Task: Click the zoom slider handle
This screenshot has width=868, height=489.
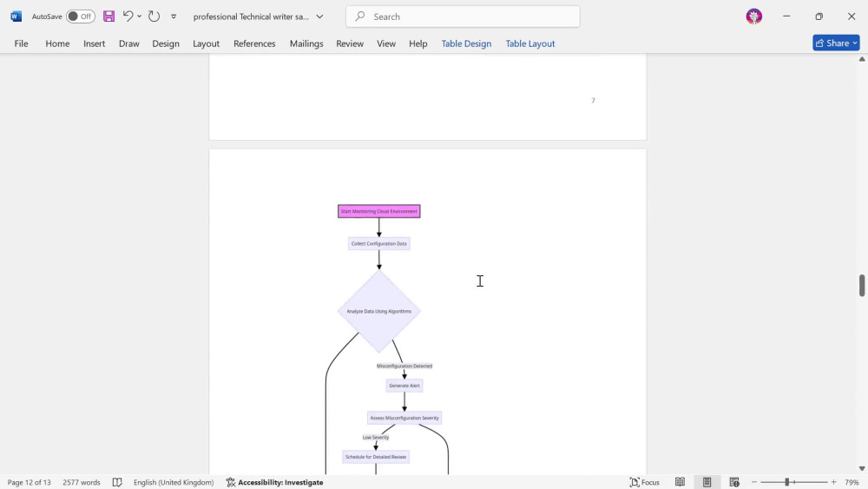Action: point(786,482)
